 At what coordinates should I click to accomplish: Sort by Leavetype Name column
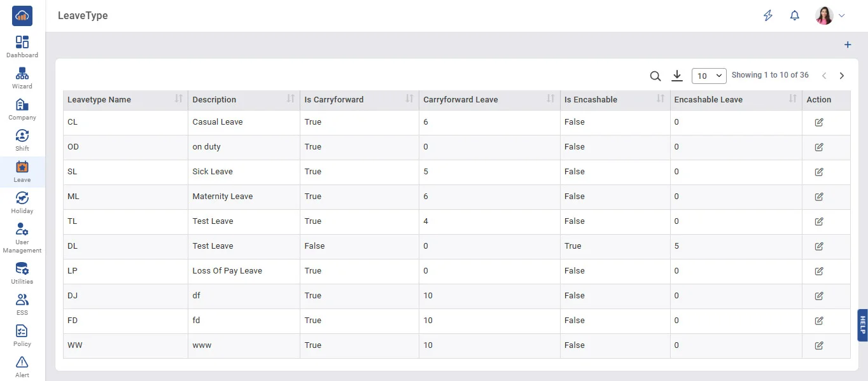coord(179,99)
